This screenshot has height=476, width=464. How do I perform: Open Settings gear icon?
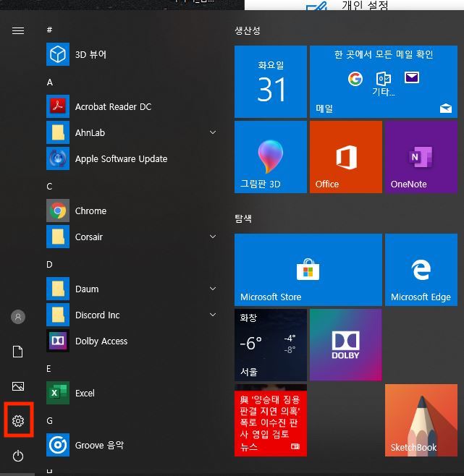tap(18, 421)
